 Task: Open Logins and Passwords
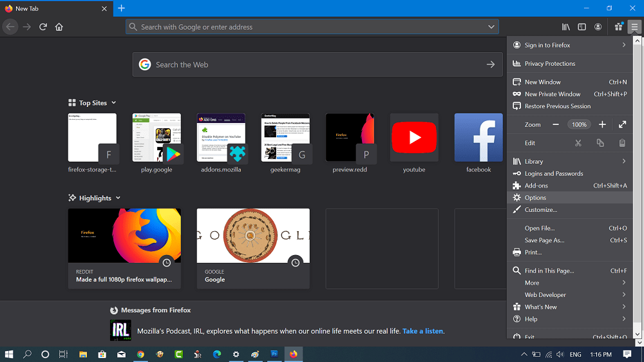[x=570, y=173]
